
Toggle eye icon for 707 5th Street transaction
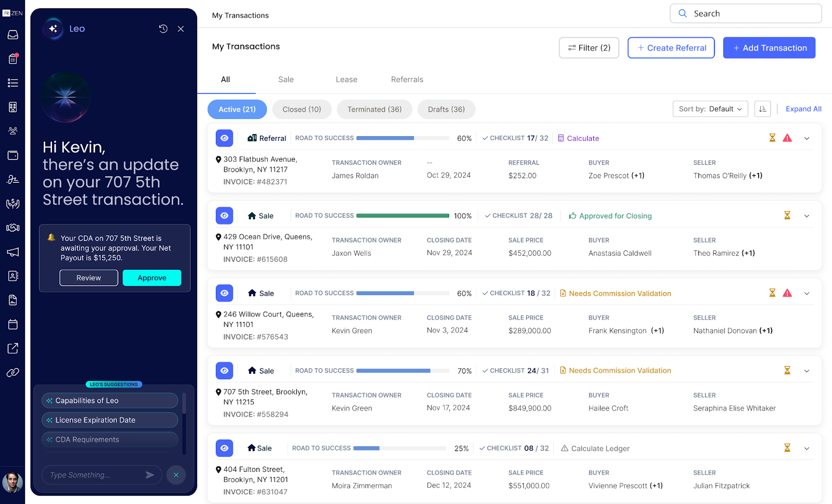[225, 370]
